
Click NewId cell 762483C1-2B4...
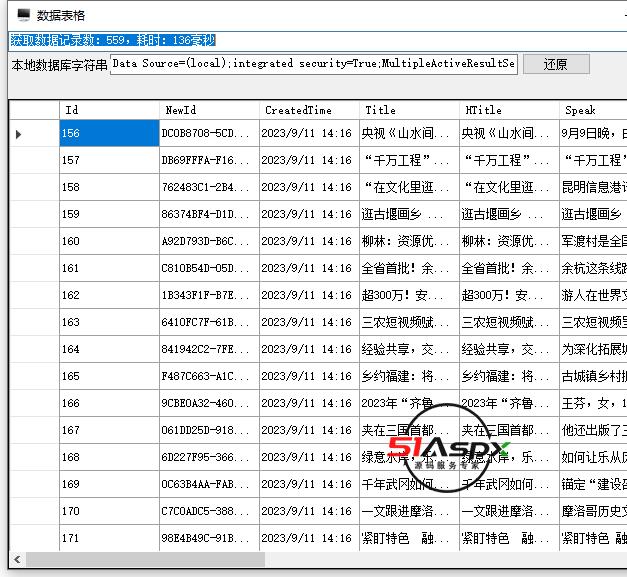[x=209, y=187]
